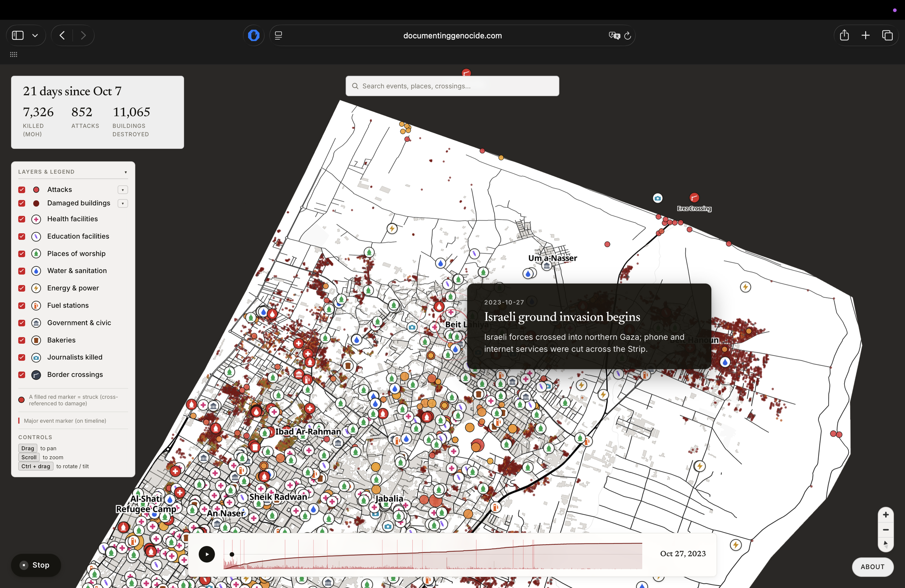Click the Israeli ground invasion begins popup title
Image resolution: width=905 pixels, height=588 pixels.
click(562, 317)
